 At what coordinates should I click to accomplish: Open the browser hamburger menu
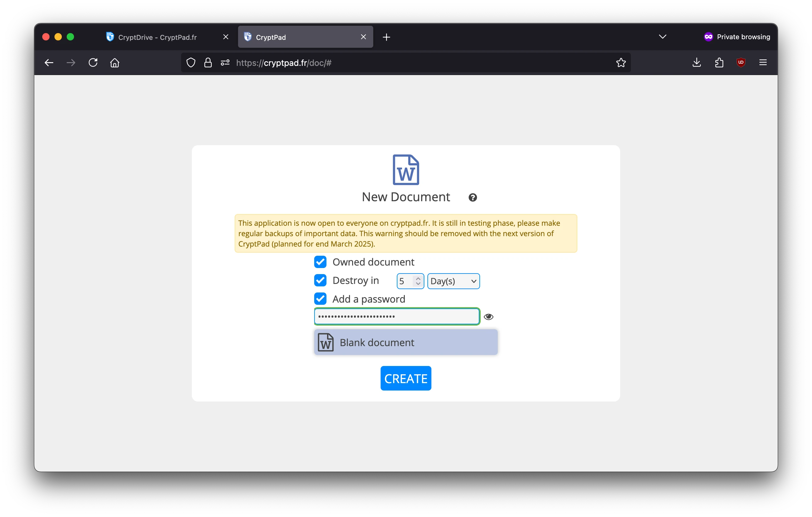tap(763, 62)
